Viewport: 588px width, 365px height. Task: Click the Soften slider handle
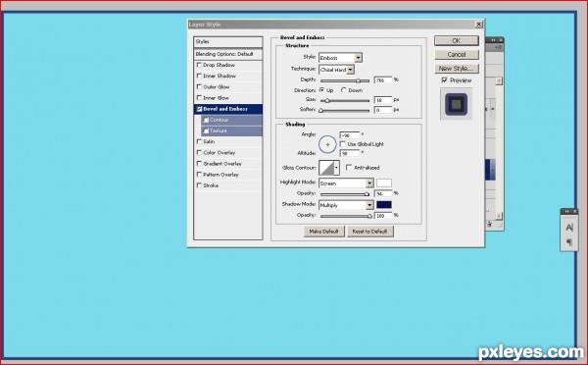[x=321, y=111]
